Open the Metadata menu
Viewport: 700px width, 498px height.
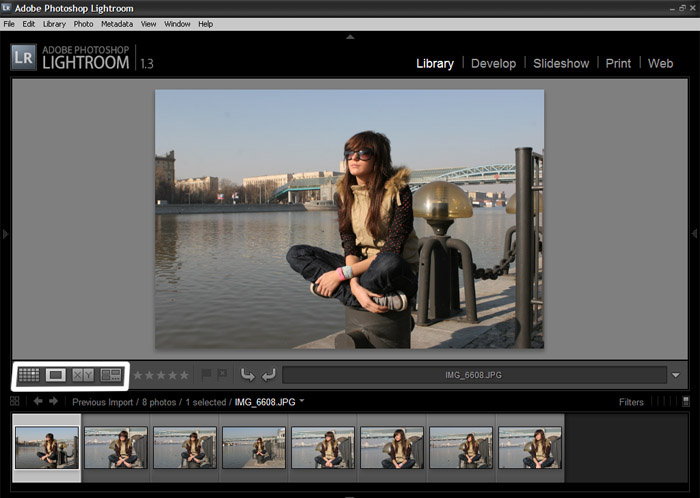tap(117, 24)
